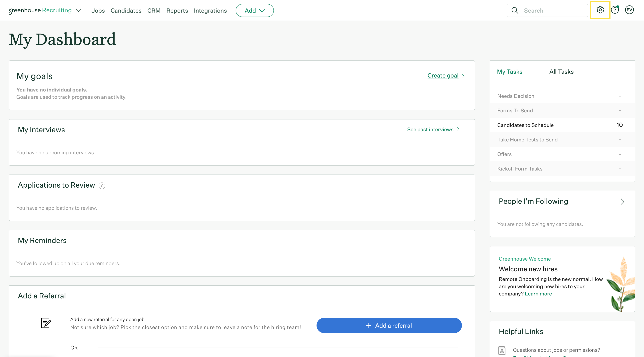Open Learn more about Remote Onboarding
Screen dimensions: 644x357
539,294
